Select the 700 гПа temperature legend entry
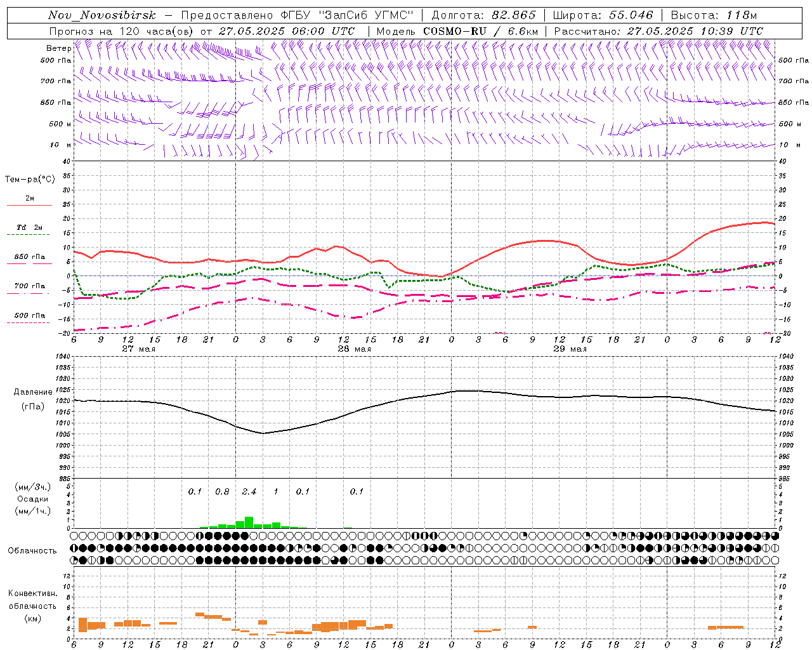This screenshot has width=812, height=650. pos(30,286)
